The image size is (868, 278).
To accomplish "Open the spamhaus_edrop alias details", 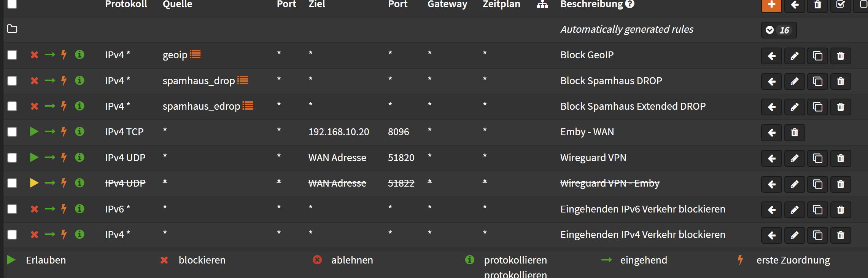I will pyautogui.click(x=248, y=106).
